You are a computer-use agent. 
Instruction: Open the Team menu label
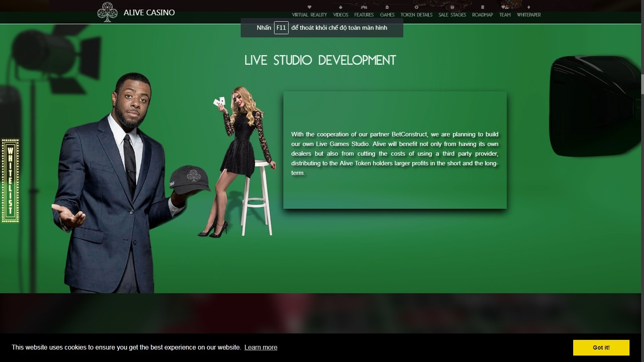(x=505, y=15)
